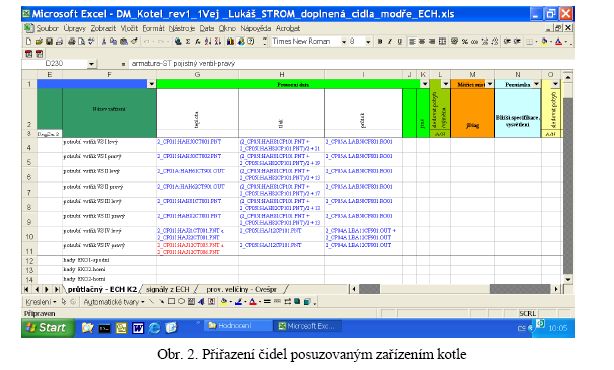
Task: Click the Percent Style icon
Action: click(465, 42)
